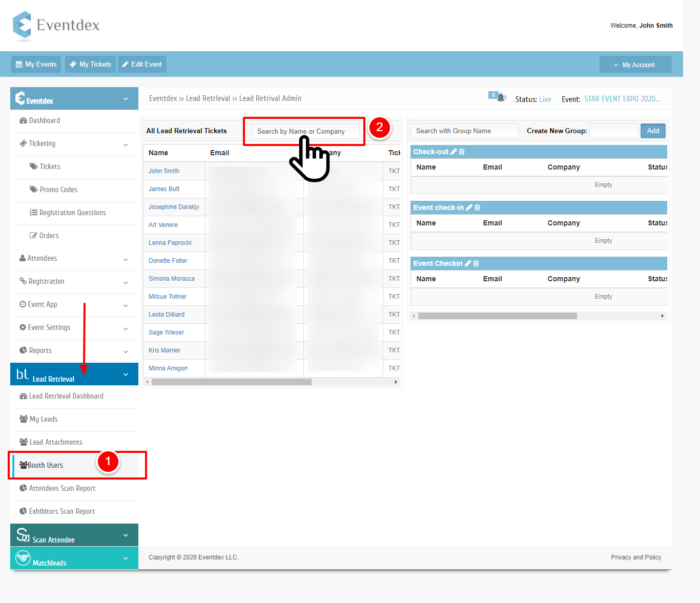700x603 pixels.
Task: Go to the Edit Event tab
Action: [x=142, y=64]
